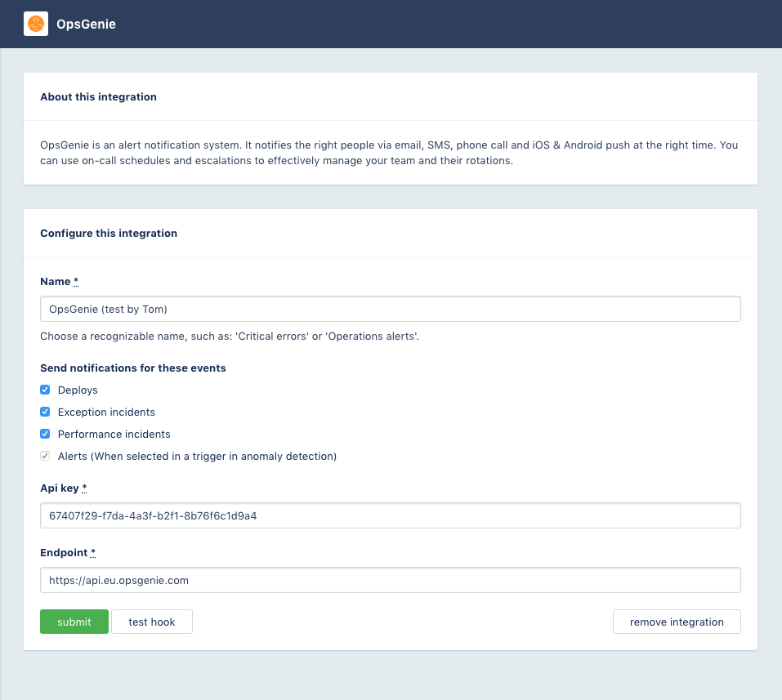
Task: Click the Name field's required asterisk
Action: [76, 281]
